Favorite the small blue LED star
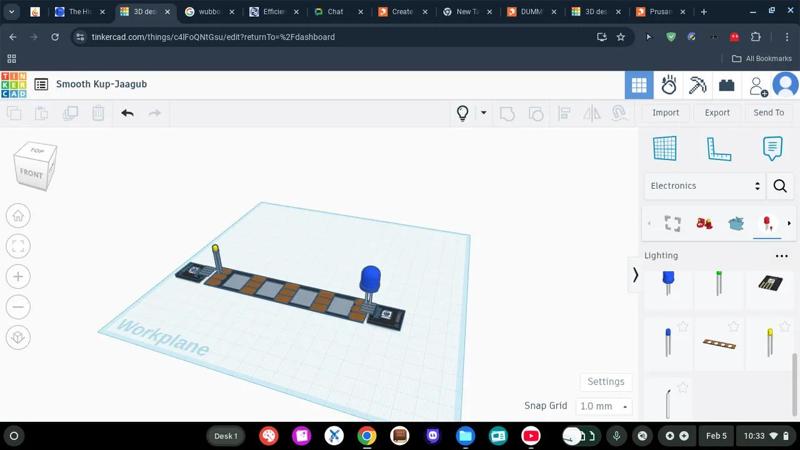Screen dimensions: 800x450 click(683, 327)
